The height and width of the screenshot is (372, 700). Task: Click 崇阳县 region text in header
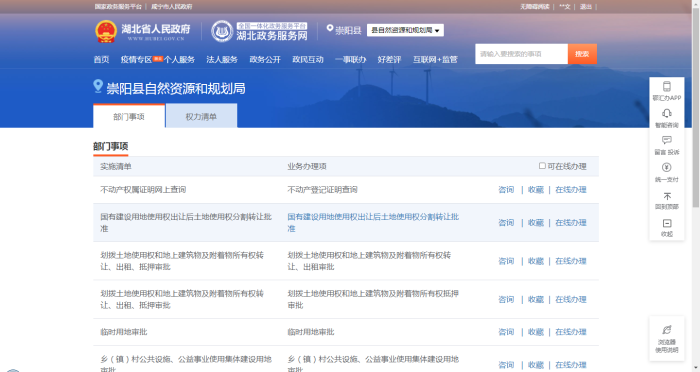348,30
